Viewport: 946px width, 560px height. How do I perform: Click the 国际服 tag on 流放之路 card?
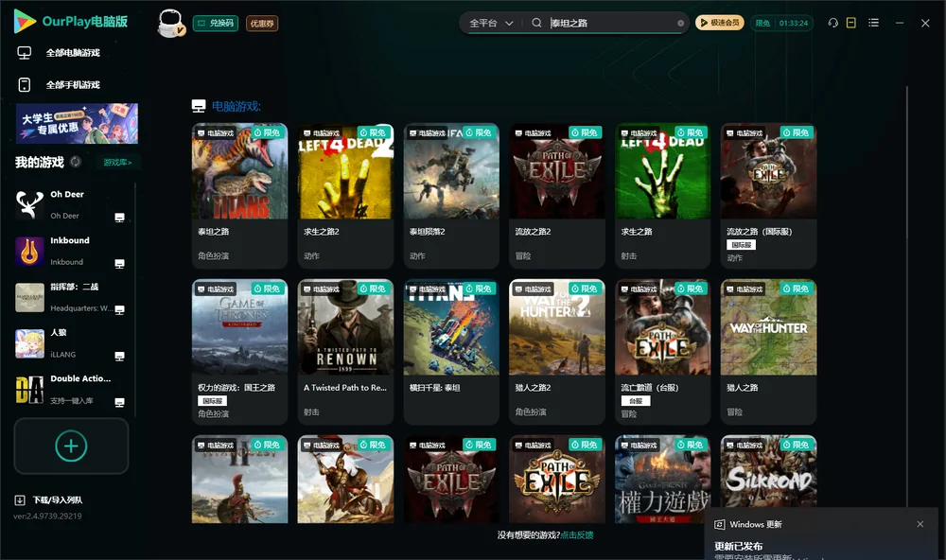point(742,245)
